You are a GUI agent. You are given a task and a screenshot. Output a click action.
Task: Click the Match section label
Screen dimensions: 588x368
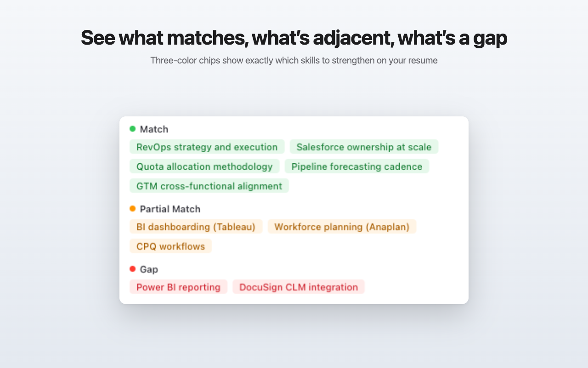tap(154, 129)
